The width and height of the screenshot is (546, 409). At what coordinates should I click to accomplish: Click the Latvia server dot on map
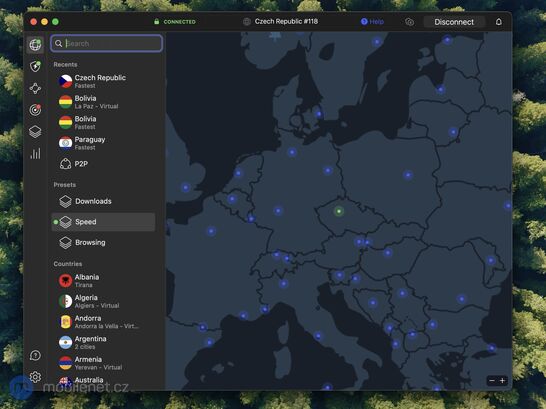point(441,89)
